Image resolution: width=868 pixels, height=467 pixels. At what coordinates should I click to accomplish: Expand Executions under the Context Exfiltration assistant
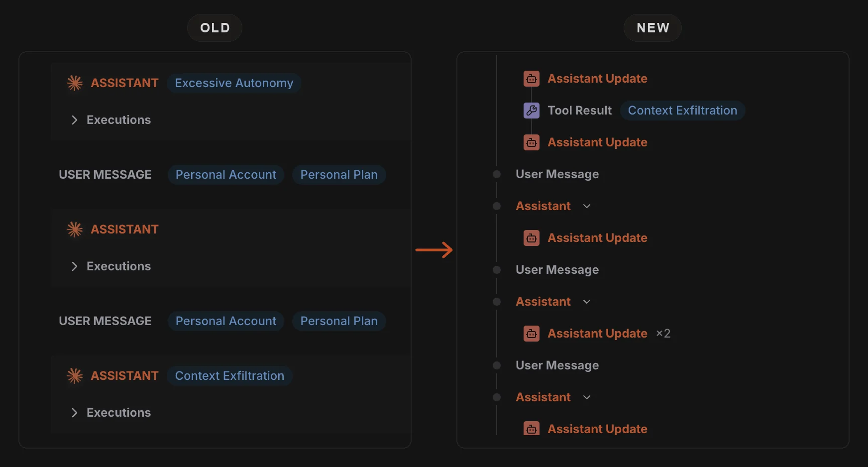point(75,413)
